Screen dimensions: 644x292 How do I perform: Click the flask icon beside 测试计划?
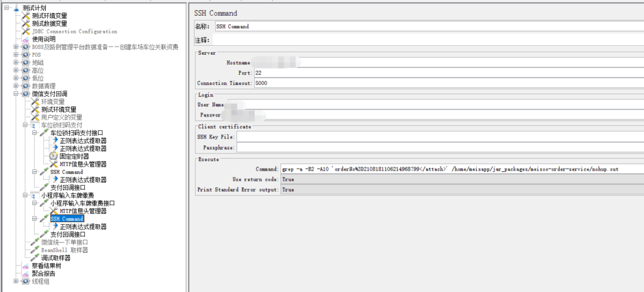[x=16, y=8]
